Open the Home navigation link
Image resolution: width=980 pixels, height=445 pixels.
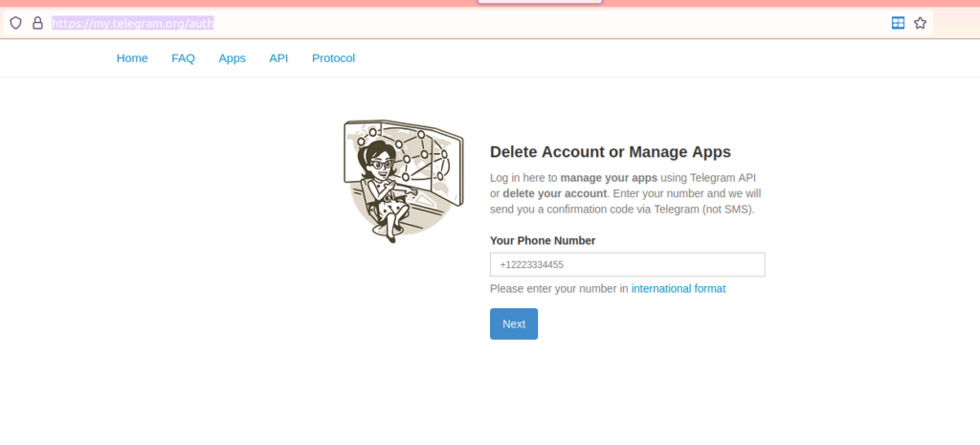(x=132, y=58)
